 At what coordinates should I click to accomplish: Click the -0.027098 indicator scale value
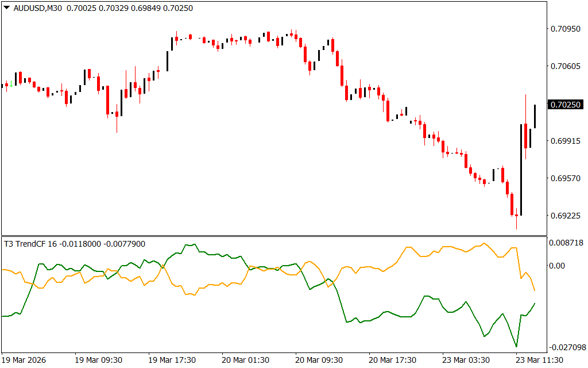(x=567, y=347)
